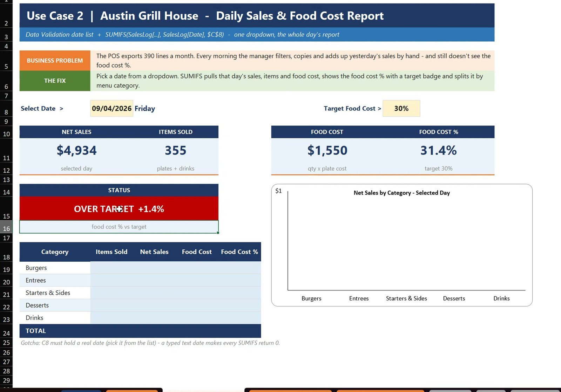This screenshot has width=561, height=392.
Task: Click the Select Date > label
Action: (42, 108)
